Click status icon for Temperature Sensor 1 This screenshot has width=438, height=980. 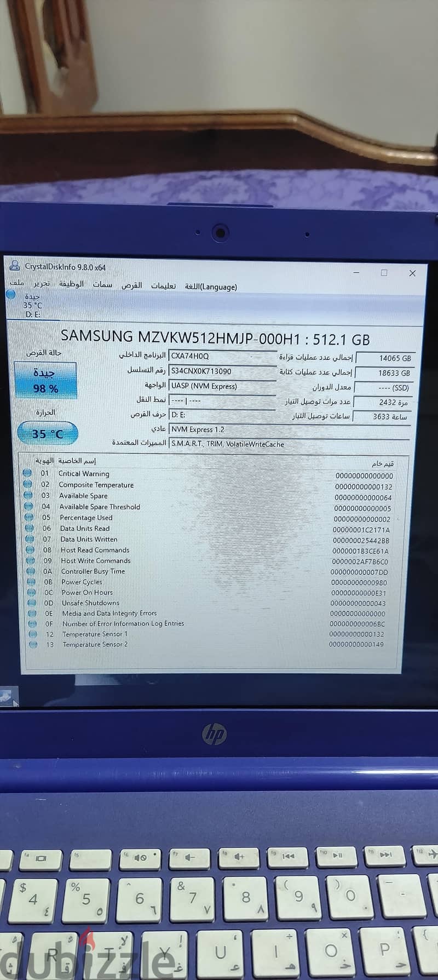(34, 634)
